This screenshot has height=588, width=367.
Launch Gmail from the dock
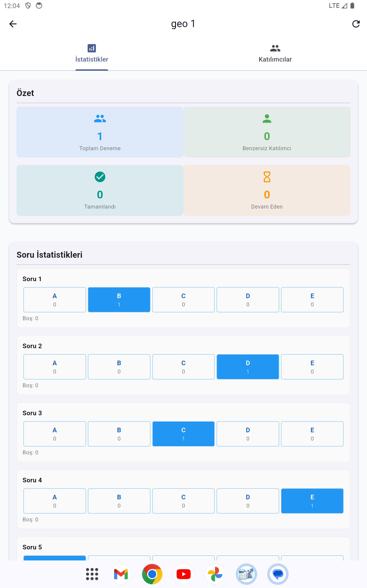tap(121, 574)
